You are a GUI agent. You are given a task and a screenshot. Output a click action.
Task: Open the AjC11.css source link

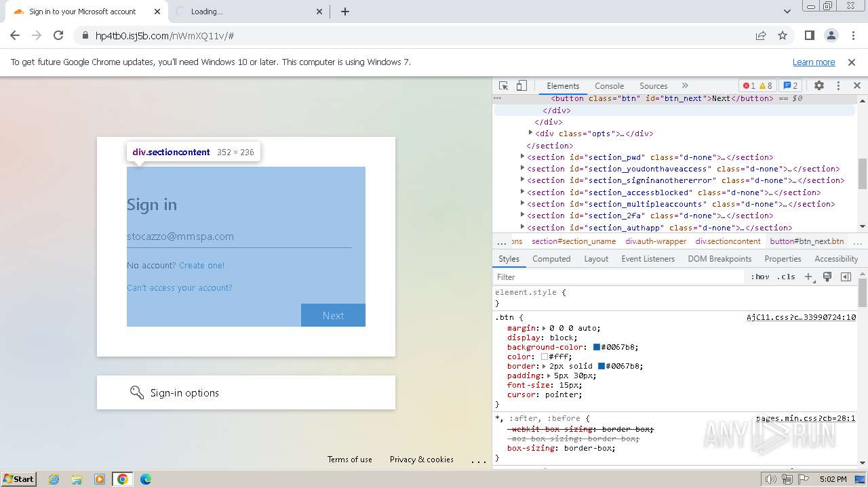click(x=801, y=317)
